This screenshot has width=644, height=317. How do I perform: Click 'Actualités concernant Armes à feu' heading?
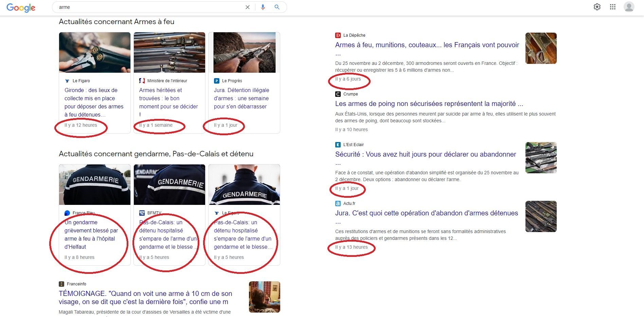click(117, 22)
